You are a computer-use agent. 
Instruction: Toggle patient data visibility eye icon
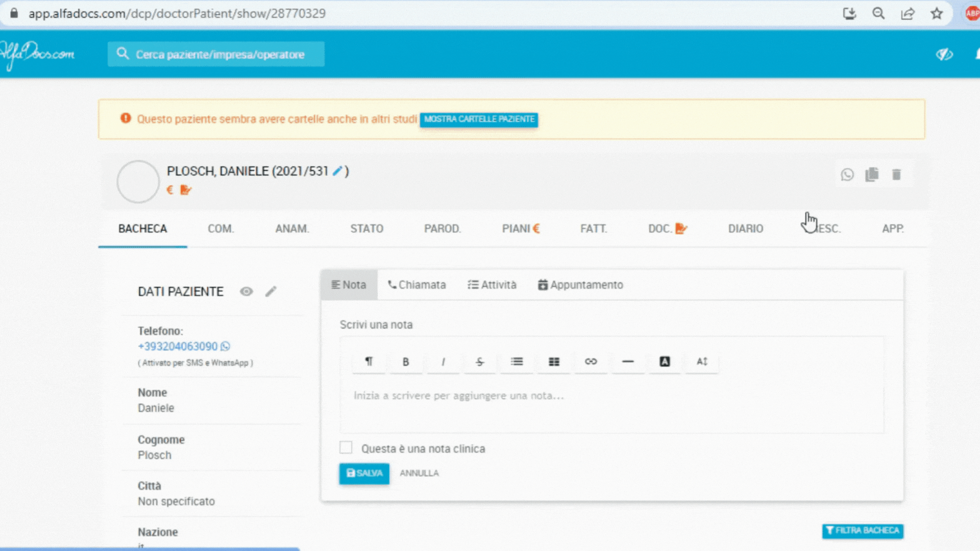246,291
